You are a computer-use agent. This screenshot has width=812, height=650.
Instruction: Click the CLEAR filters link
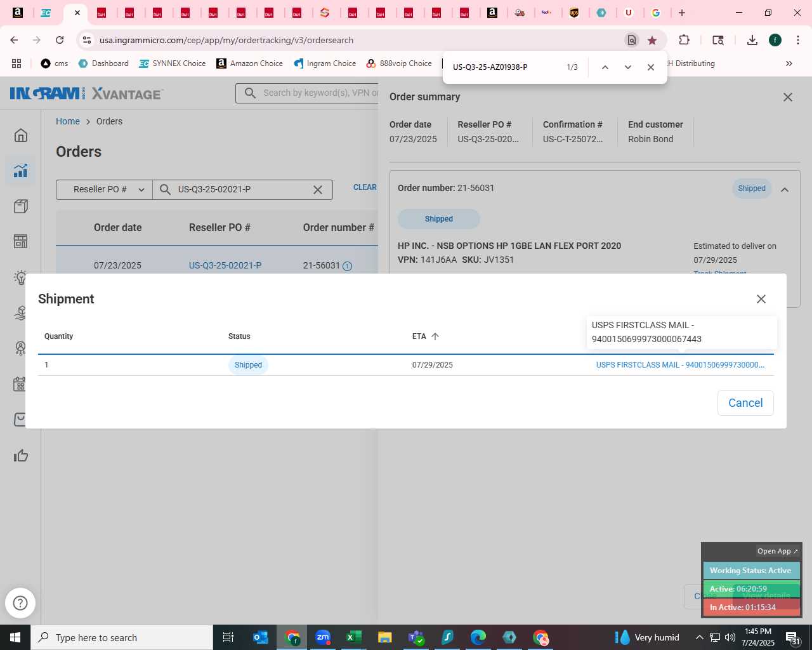click(x=365, y=187)
